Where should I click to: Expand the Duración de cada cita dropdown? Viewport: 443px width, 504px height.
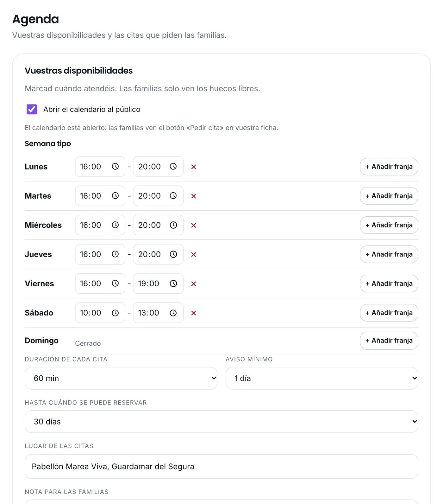tap(121, 378)
